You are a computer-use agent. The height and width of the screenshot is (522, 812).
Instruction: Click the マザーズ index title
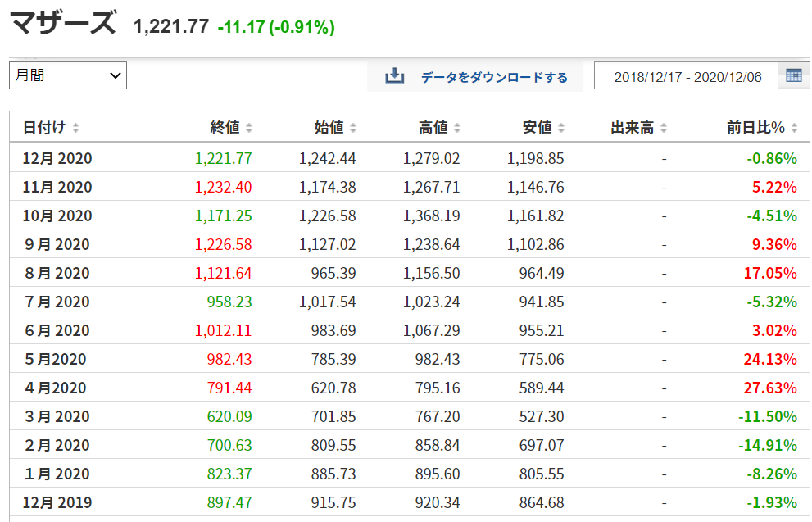coord(62,23)
